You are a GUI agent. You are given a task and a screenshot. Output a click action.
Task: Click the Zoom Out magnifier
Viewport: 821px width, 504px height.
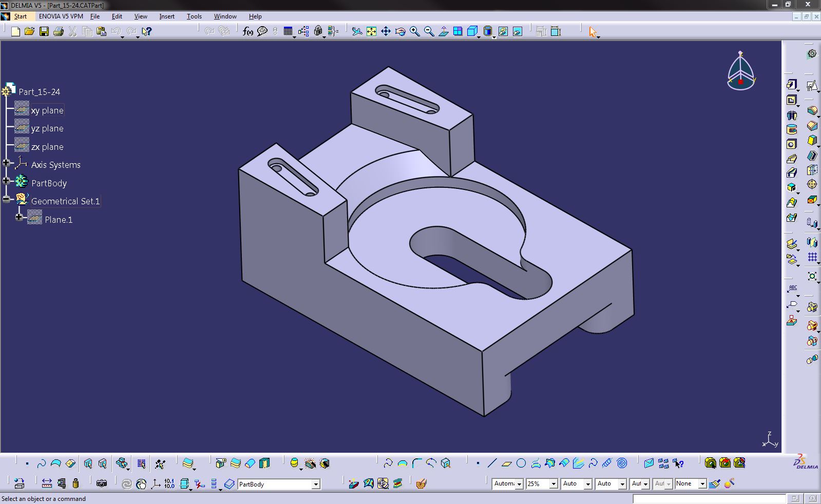(429, 32)
